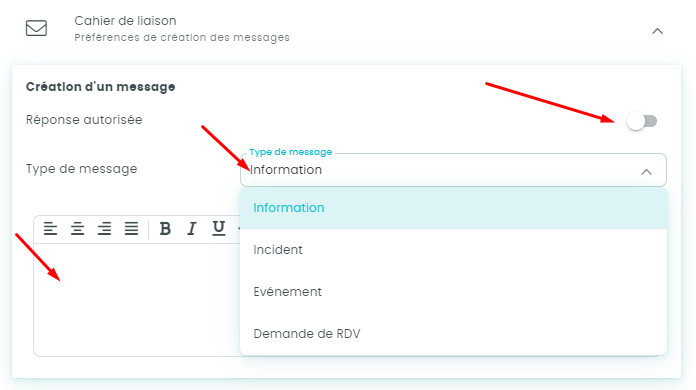Select Demande de RDV option
The height and width of the screenshot is (390, 696).
(x=453, y=334)
